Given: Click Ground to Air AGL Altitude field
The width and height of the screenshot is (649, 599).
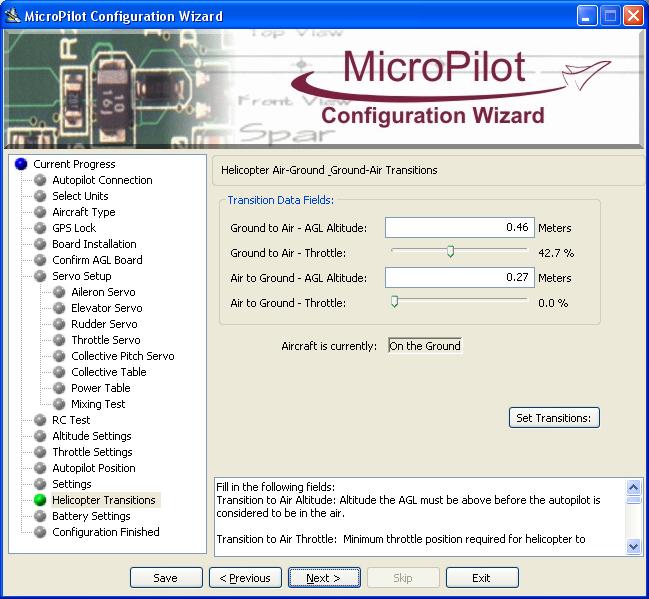Looking at the screenshot, I should click(459, 228).
